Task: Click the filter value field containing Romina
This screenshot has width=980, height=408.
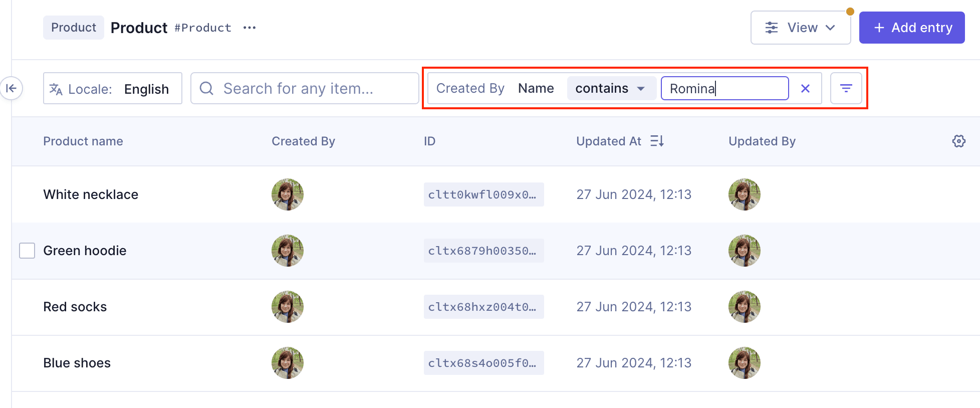Action: point(724,89)
